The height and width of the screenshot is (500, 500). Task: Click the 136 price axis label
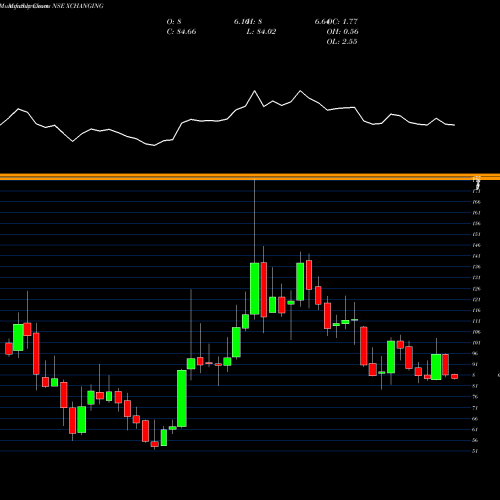click(477, 267)
